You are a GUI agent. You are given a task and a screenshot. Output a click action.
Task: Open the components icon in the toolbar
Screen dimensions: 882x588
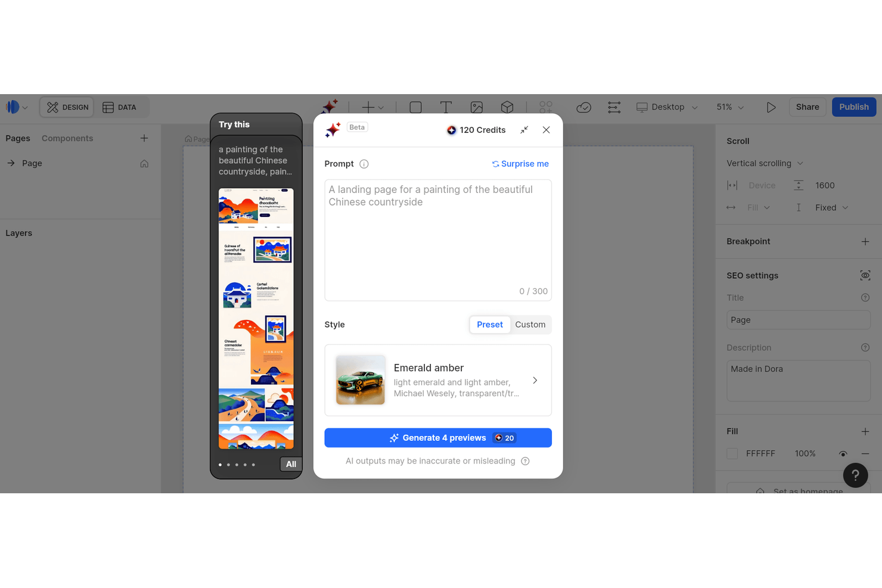[545, 107]
